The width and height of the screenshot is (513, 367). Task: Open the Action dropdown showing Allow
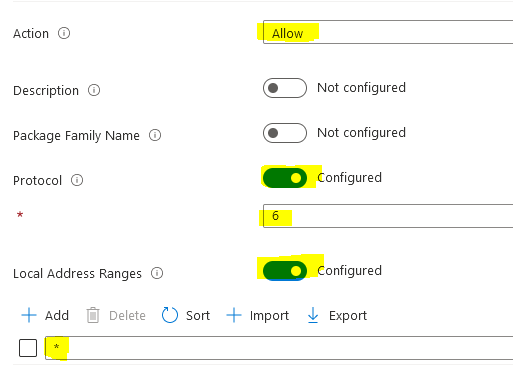(x=388, y=32)
